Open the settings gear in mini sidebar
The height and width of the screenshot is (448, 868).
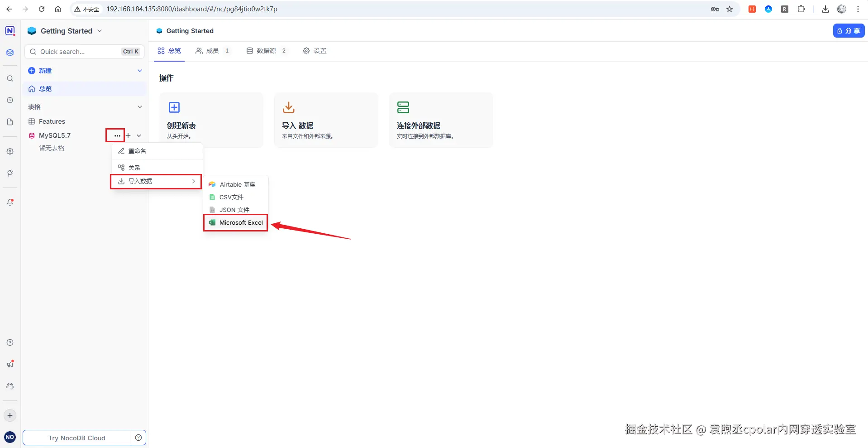pos(10,151)
